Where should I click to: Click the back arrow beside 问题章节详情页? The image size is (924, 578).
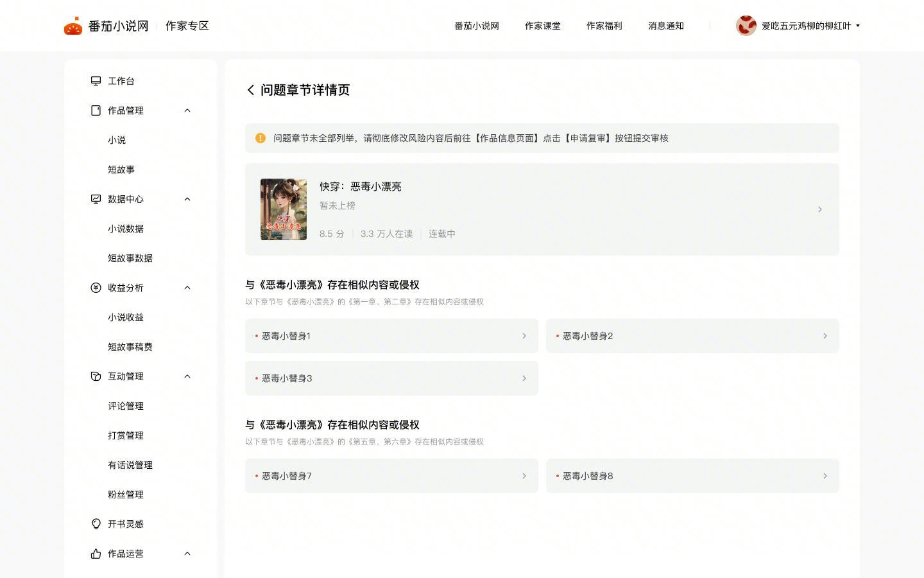click(x=251, y=90)
